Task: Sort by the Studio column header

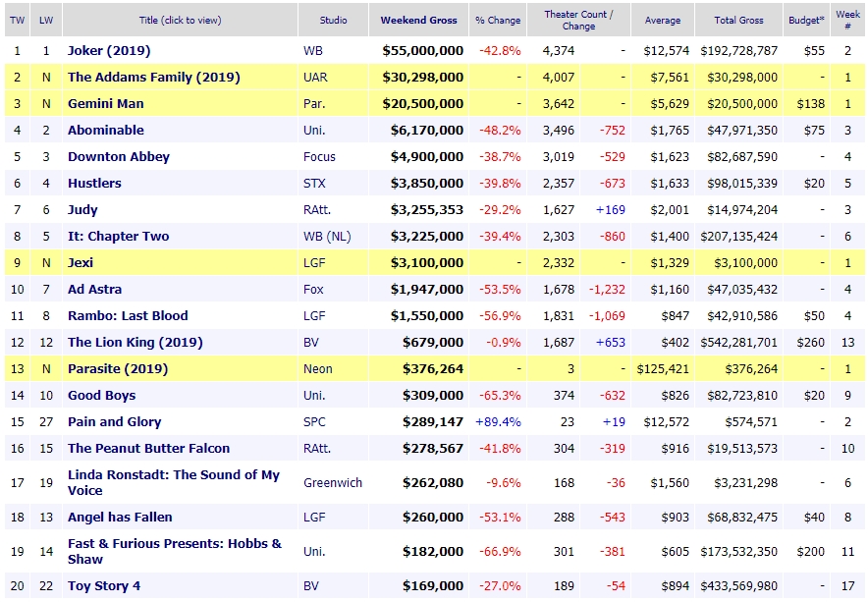Action: tap(333, 21)
